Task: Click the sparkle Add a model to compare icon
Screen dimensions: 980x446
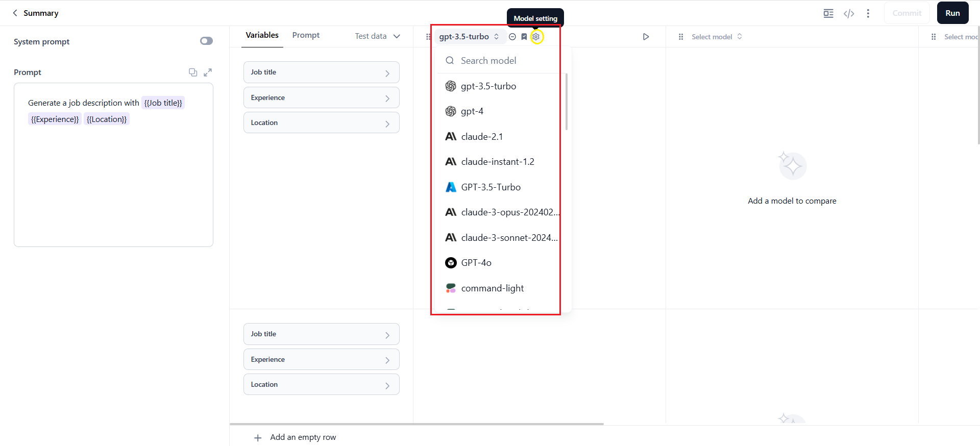Action: (x=792, y=165)
